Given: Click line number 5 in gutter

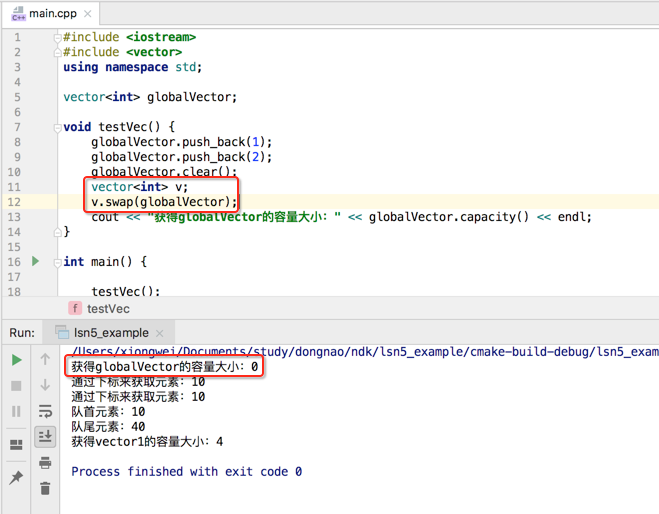Looking at the screenshot, I should (17, 97).
